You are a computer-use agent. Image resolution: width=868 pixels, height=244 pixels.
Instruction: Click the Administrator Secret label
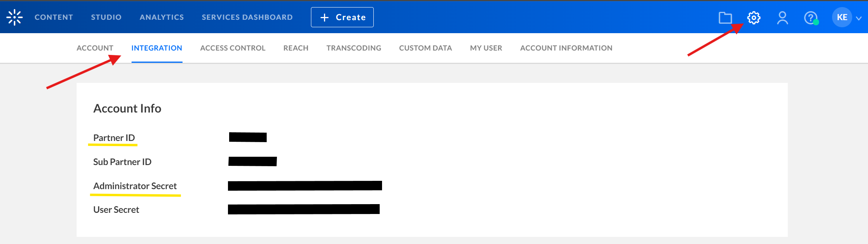tap(135, 186)
